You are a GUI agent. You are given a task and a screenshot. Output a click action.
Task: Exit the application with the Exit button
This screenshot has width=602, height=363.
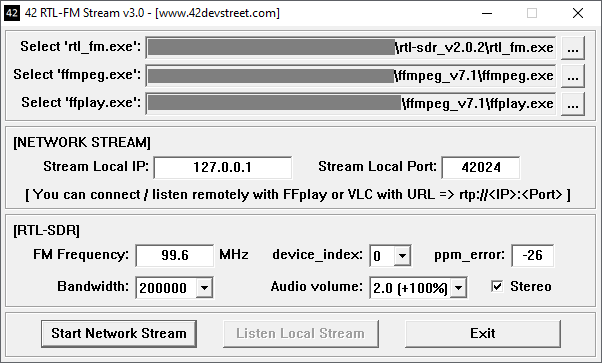[x=483, y=333]
